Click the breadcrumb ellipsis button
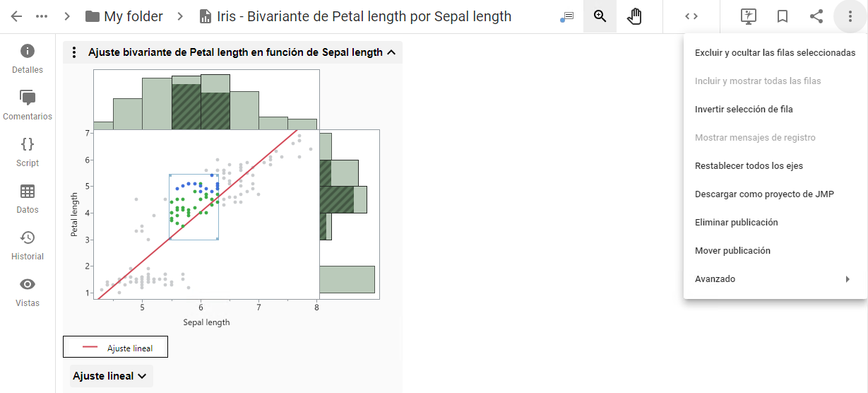 click(42, 16)
